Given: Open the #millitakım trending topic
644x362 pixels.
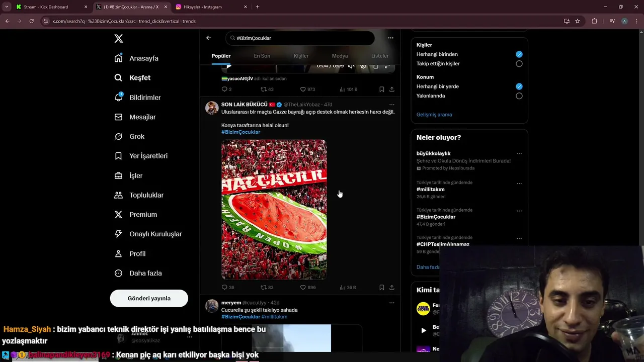Looking at the screenshot, I should [x=430, y=190].
